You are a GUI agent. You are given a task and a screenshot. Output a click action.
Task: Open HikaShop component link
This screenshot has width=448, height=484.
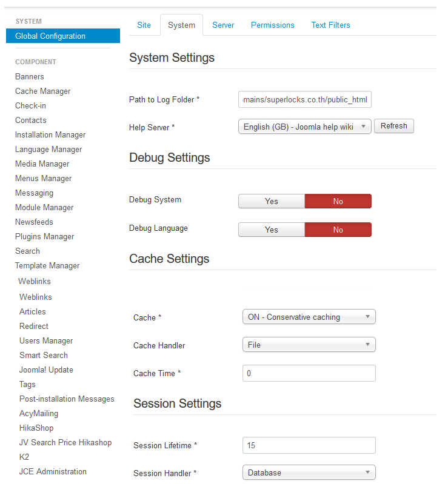click(x=36, y=428)
